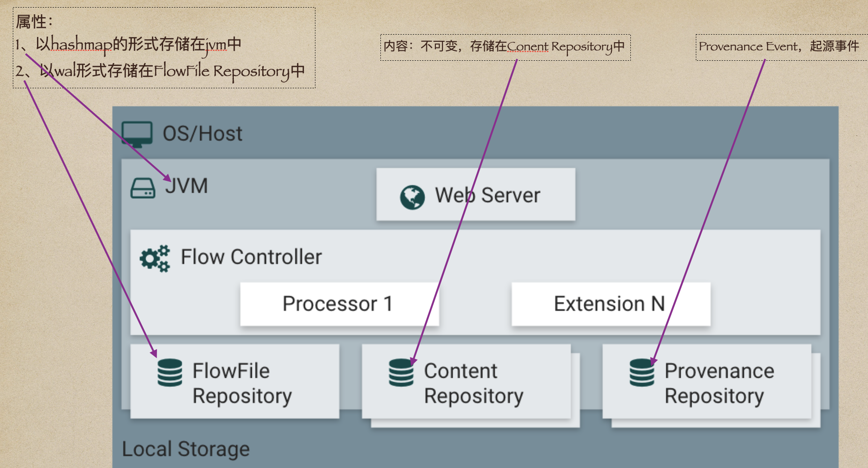Select the Processor 1 box
Screen dimensions: 868x468
pos(340,304)
